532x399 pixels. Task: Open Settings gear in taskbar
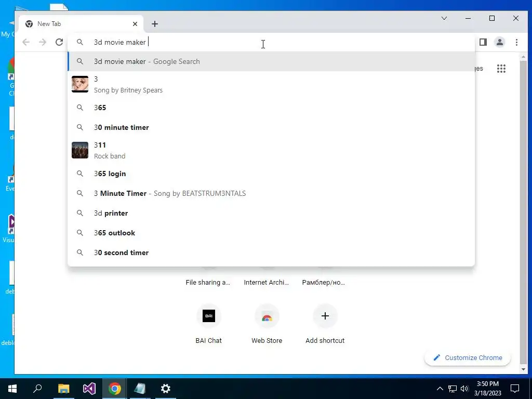166,389
